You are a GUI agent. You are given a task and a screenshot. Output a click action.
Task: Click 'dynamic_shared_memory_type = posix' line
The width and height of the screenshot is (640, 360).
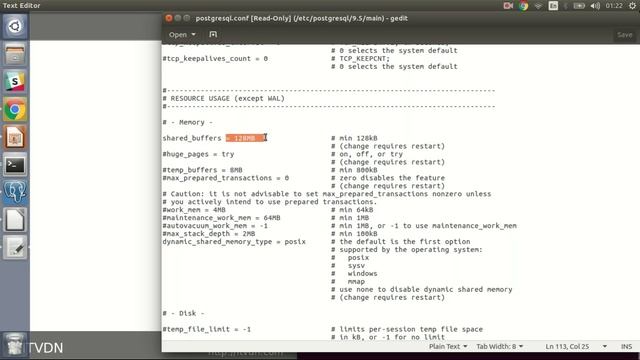click(x=234, y=242)
